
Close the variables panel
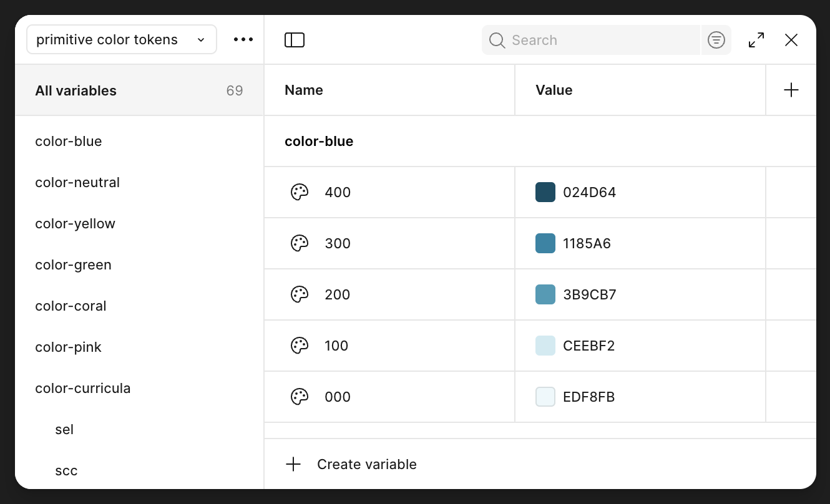point(791,40)
